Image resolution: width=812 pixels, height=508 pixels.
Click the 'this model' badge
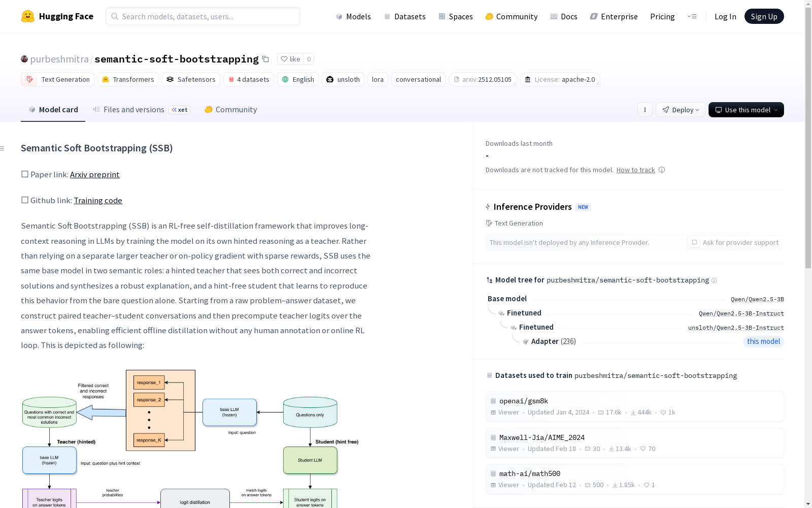click(x=763, y=341)
